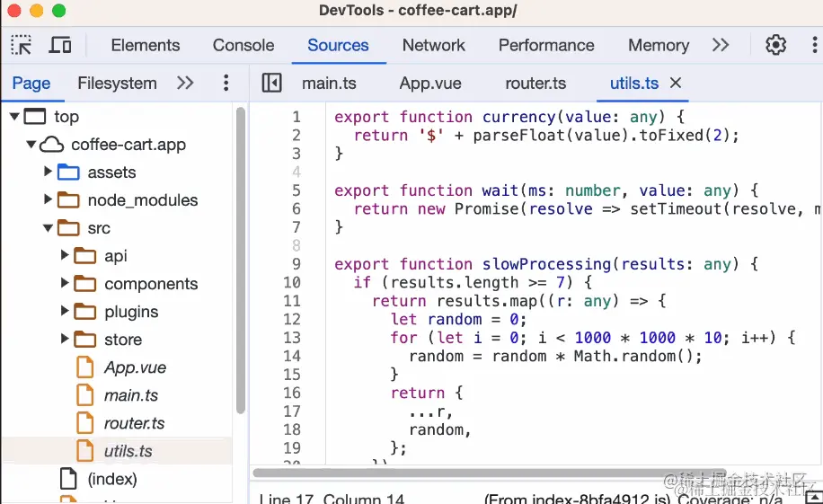Close the utils.ts editor tab

point(676,83)
